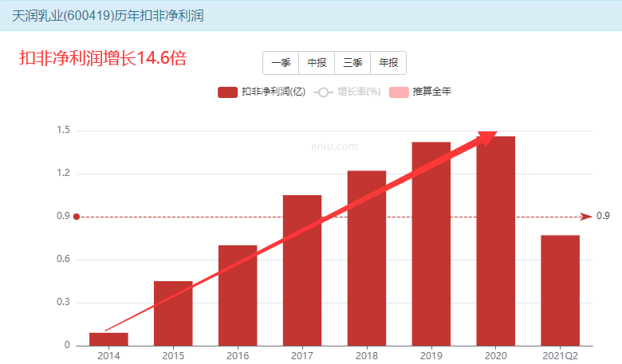Click the 2021Q2 profit bar
The height and width of the screenshot is (364, 622).
(560, 291)
